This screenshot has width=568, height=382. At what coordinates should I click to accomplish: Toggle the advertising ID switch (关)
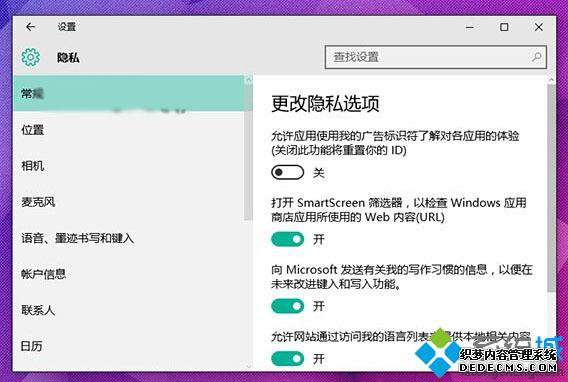[288, 172]
